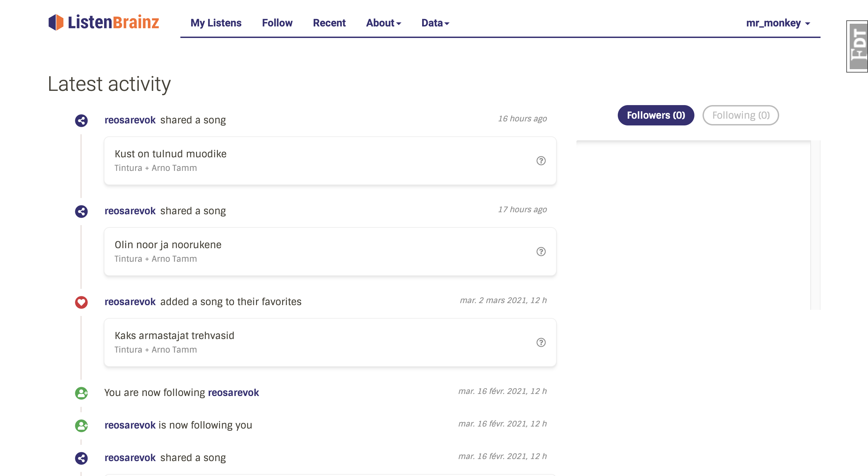The height and width of the screenshot is (476, 868).
Task: Open the Follow nav link
Action: 277,23
